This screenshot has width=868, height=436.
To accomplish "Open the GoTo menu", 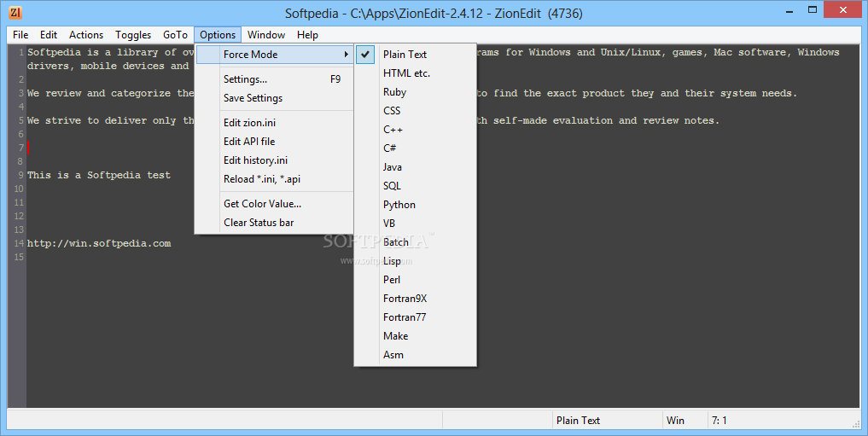I will point(175,35).
